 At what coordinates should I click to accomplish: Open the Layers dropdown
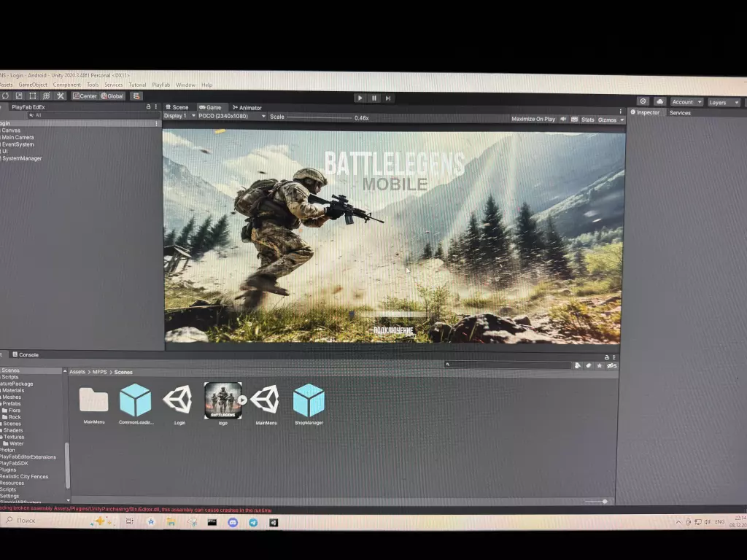pyautogui.click(x=724, y=102)
